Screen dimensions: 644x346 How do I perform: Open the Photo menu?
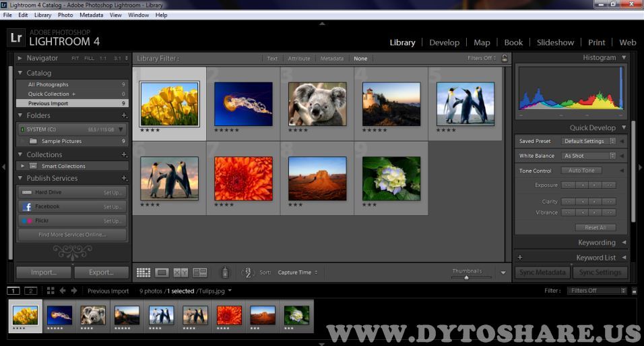[x=65, y=16]
